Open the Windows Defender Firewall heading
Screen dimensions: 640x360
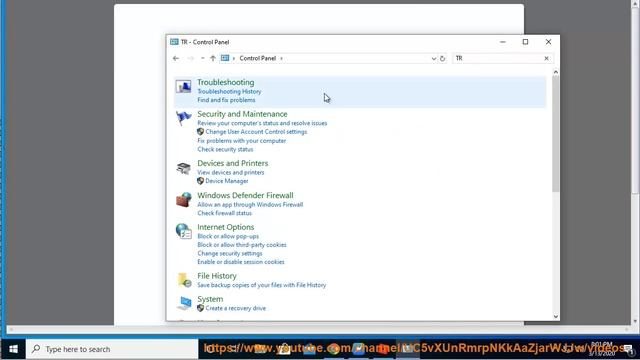click(245, 195)
